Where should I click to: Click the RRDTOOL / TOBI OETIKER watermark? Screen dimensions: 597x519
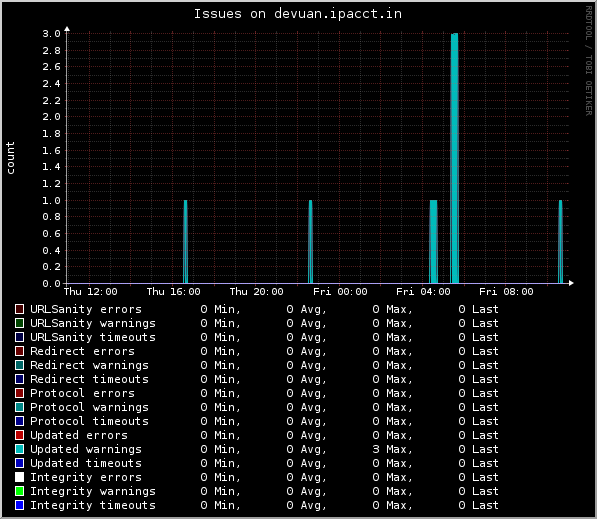click(589, 61)
